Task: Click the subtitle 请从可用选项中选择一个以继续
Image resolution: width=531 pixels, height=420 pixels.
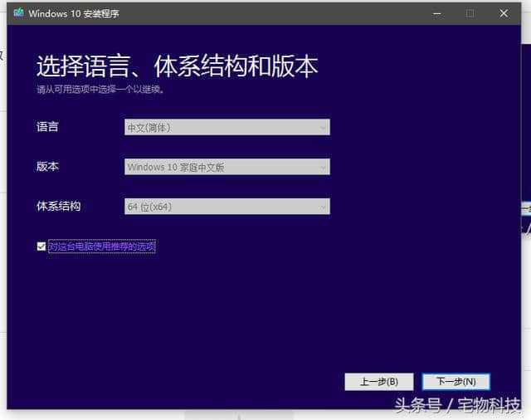Action: pyautogui.click(x=100, y=89)
